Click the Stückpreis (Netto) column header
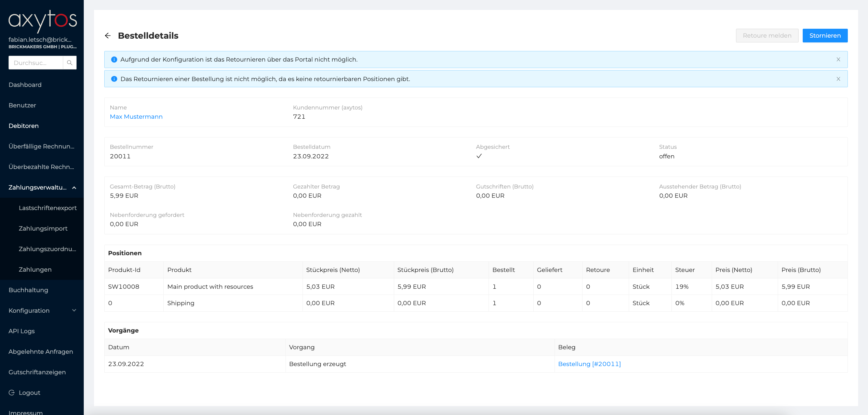This screenshot has height=415, width=868. (x=348, y=270)
